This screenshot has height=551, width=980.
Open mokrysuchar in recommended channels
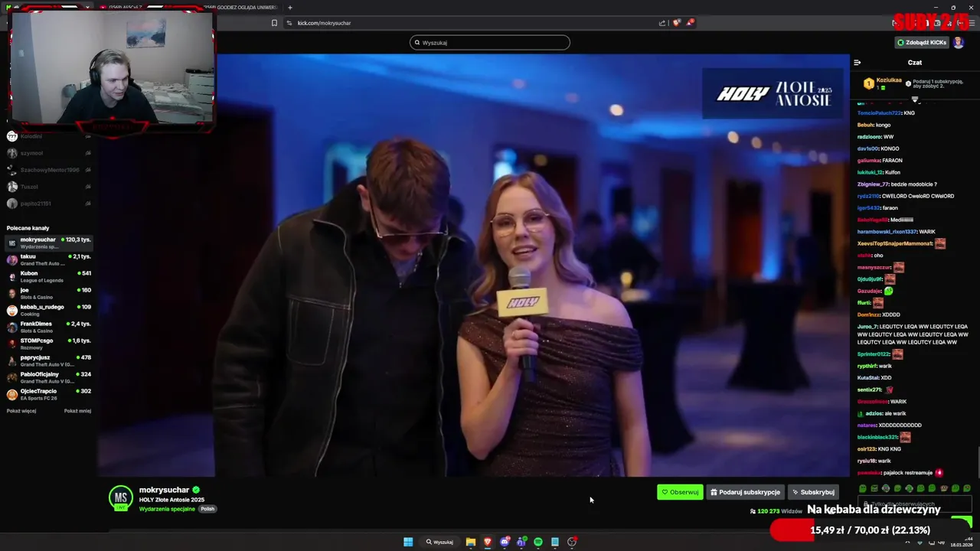click(49, 243)
